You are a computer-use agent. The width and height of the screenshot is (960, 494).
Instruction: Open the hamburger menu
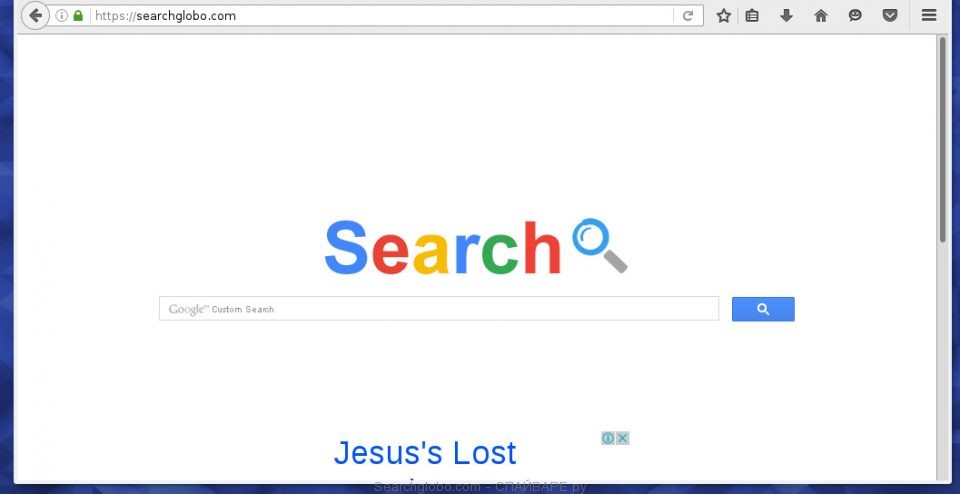coord(929,16)
